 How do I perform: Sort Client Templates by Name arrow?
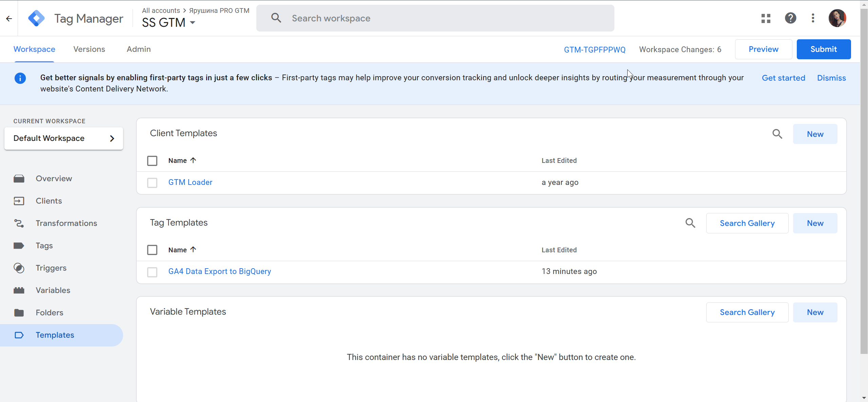tap(193, 160)
